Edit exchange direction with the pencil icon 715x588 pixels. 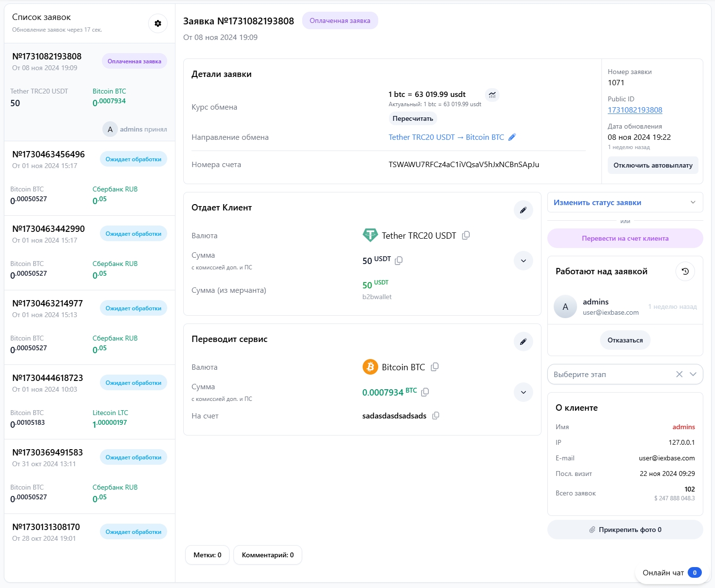coord(512,137)
